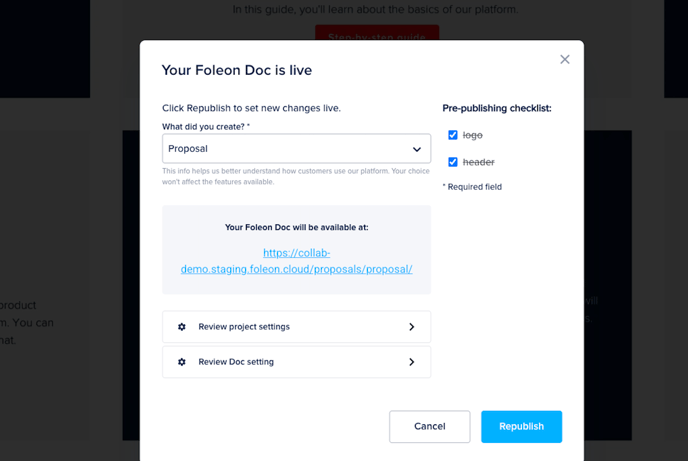The image size is (688, 461).
Task: Uncheck the header checklist checkbox
Action: (x=453, y=162)
